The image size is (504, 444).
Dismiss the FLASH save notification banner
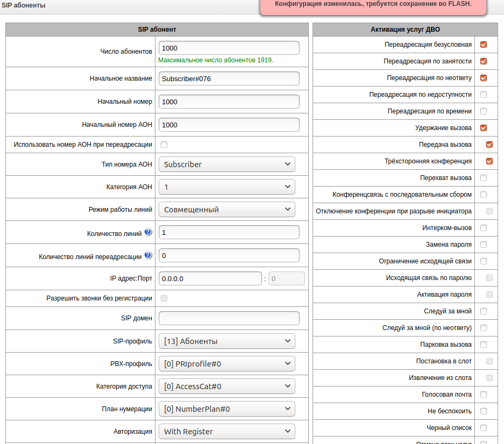(373, 5)
